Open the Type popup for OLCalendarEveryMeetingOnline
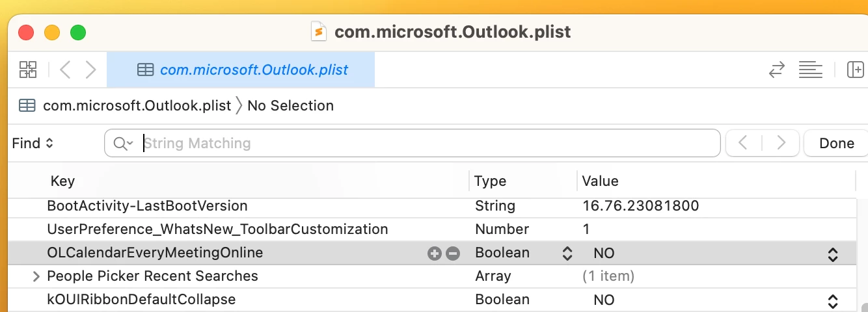This screenshot has height=312, width=868. (x=567, y=253)
